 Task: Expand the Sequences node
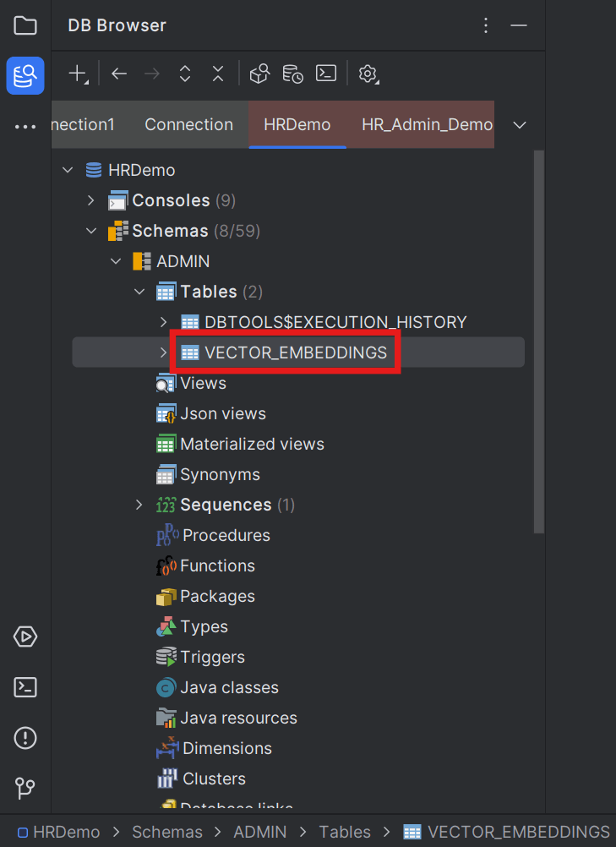pos(139,505)
